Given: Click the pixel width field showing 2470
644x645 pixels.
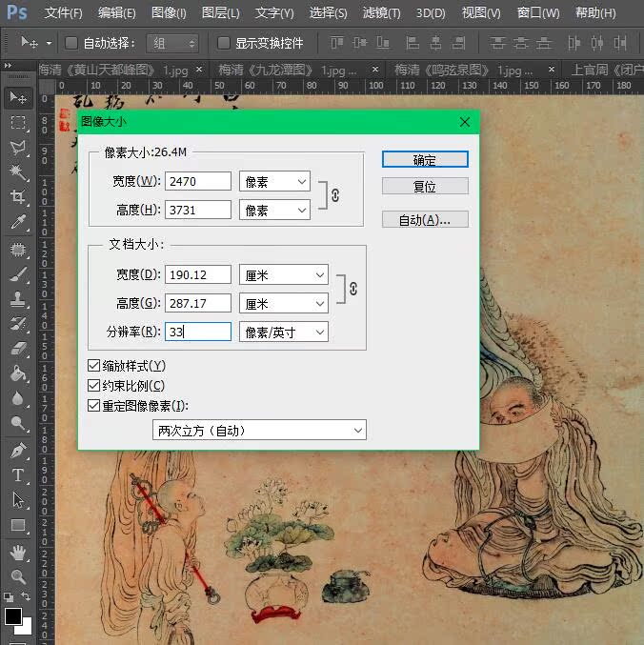Looking at the screenshot, I should (198, 181).
